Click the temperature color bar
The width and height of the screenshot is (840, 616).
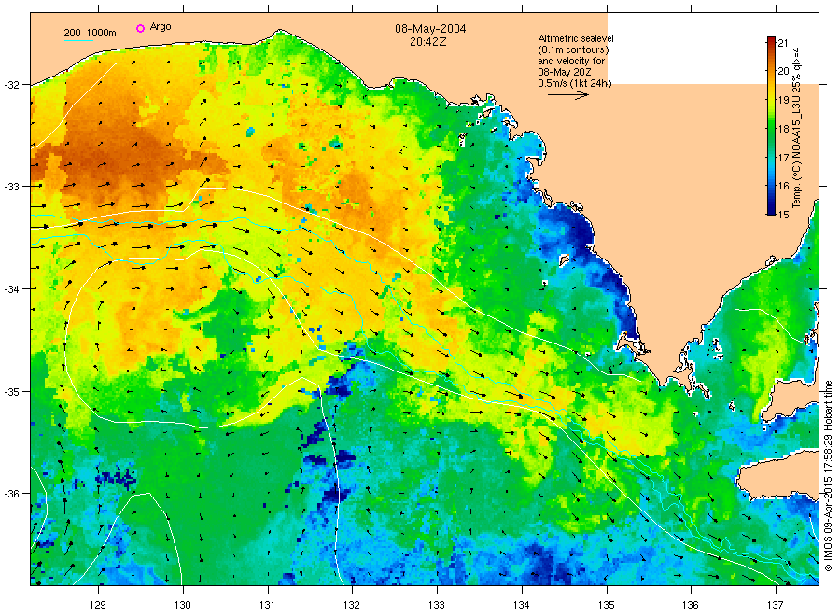771,126
